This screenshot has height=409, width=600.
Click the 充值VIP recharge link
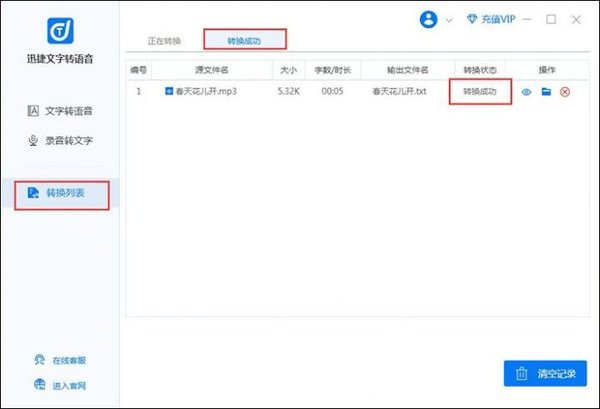pyautogui.click(x=491, y=19)
